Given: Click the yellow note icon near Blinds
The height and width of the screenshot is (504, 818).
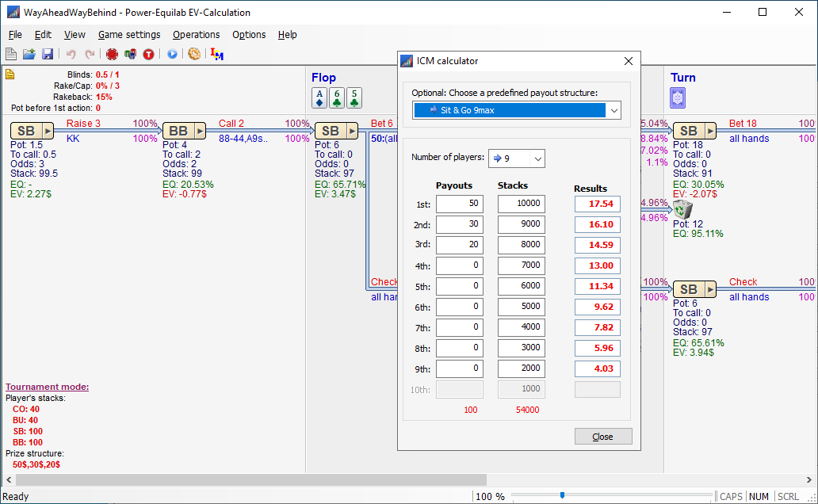Looking at the screenshot, I should point(10,74).
